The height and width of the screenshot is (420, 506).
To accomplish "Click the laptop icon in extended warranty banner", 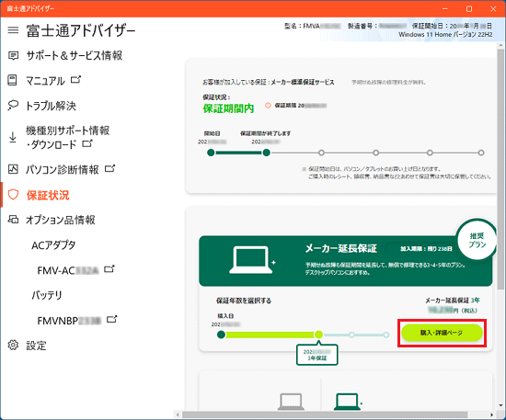I will [252, 260].
